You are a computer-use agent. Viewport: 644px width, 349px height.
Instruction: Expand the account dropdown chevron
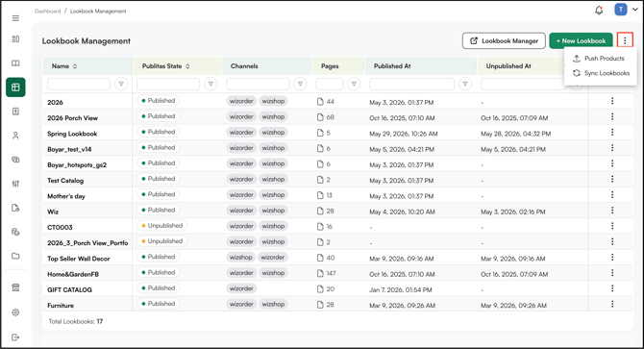click(x=635, y=10)
